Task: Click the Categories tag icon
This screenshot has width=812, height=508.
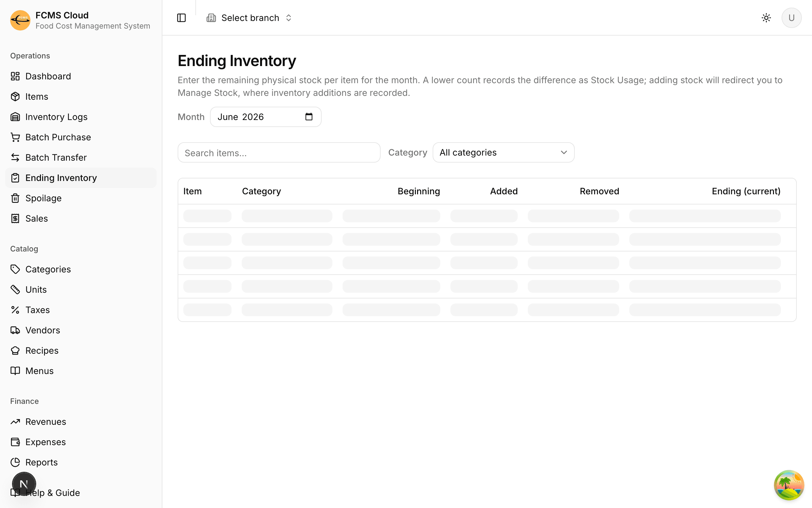Action: click(x=15, y=269)
